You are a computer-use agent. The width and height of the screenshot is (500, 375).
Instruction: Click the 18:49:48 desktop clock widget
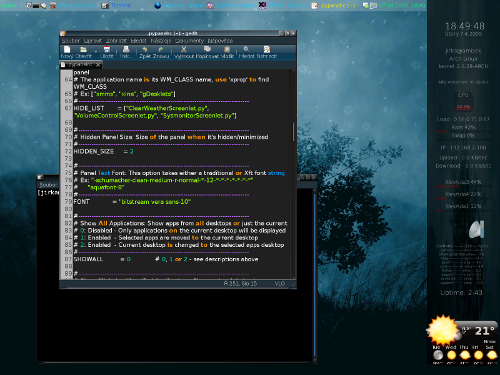(x=465, y=26)
